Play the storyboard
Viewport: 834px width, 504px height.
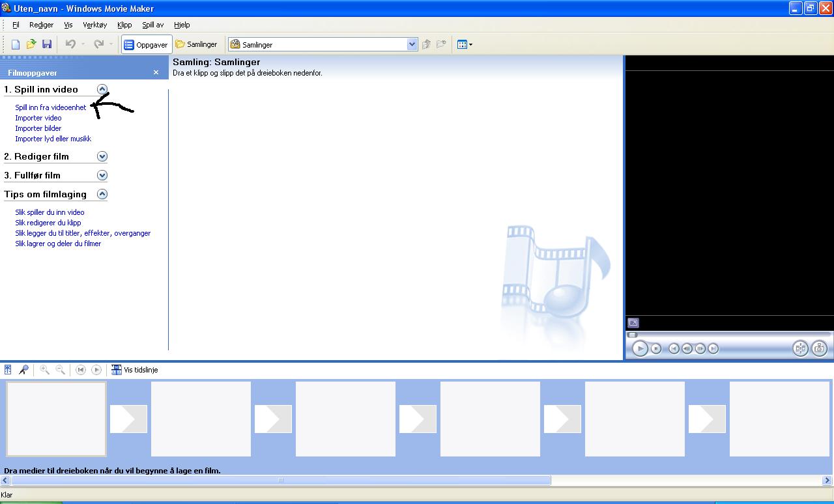click(96, 370)
